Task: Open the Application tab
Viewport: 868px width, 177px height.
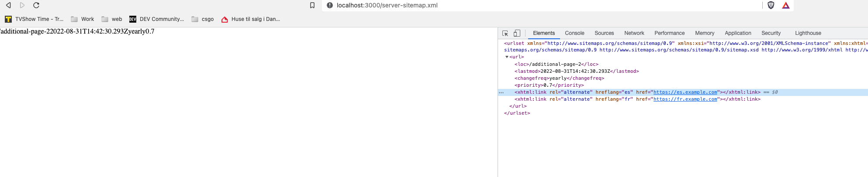Action: [738, 33]
